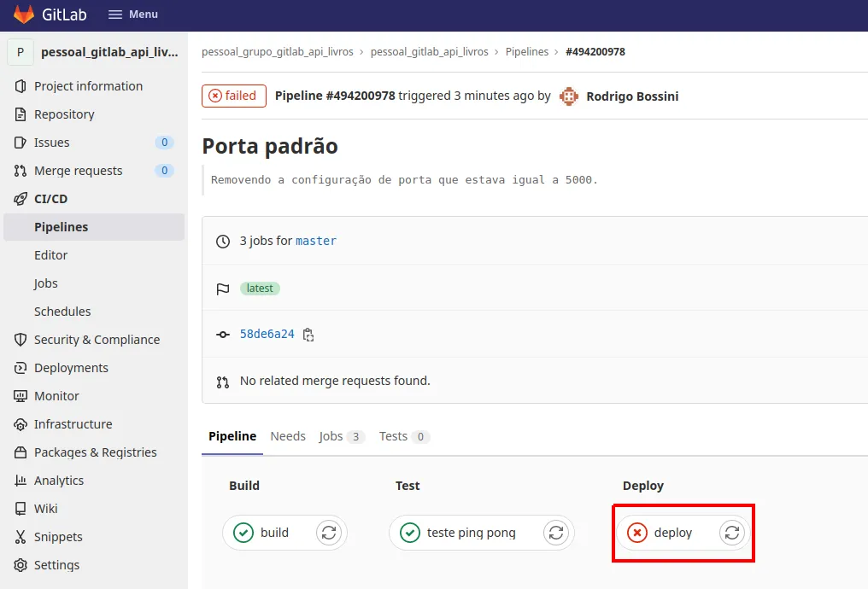
Task: Click the Project information sidebar icon
Action: click(x=21, y=86)
